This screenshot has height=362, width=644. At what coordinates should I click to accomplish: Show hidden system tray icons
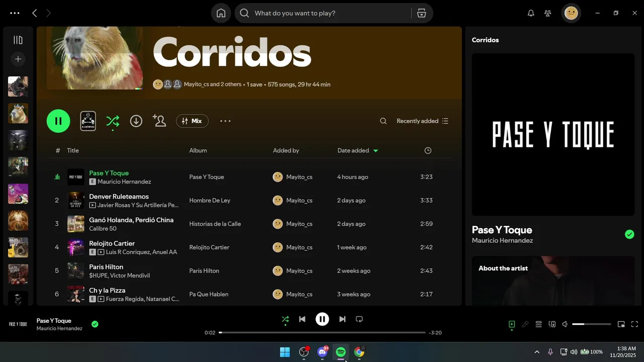[x=537, y=352]
